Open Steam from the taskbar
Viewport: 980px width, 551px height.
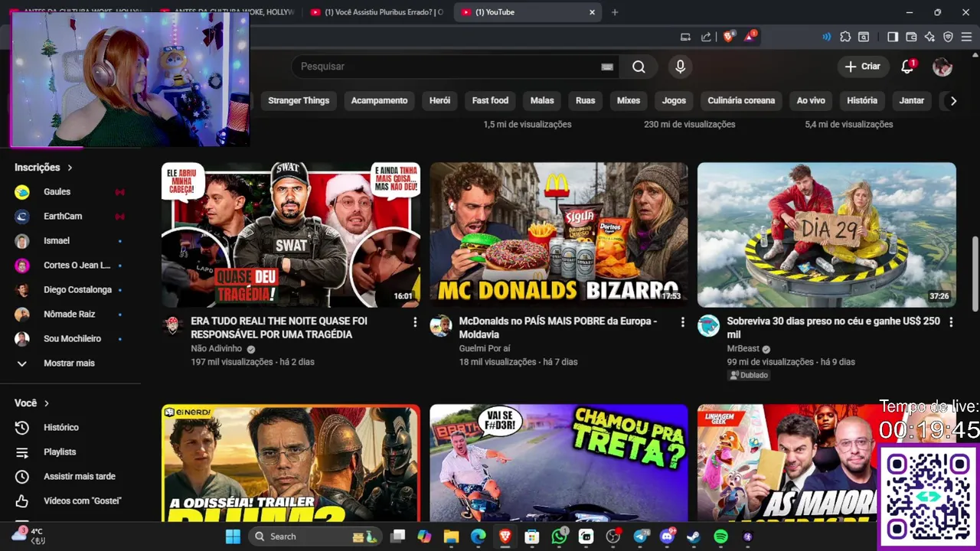pos(694,536)
